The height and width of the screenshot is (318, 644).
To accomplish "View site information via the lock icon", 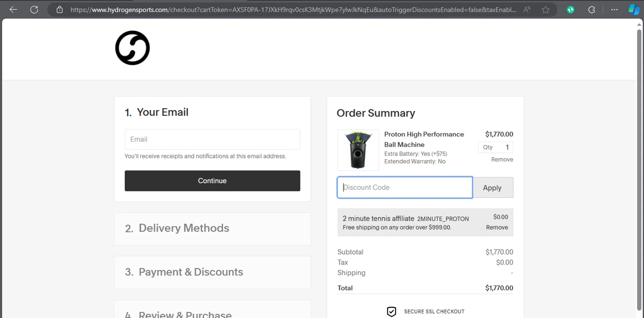I will pyautogui.click(x=60, y=9).
